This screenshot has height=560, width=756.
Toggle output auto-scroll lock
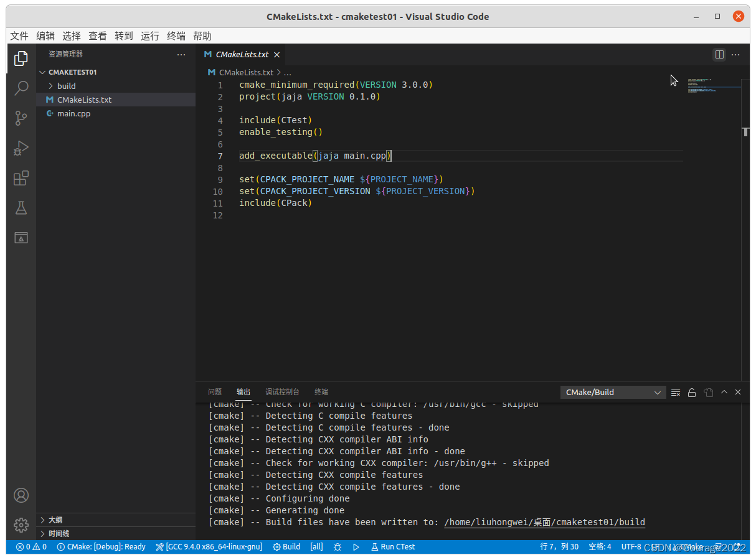[691, 393]
